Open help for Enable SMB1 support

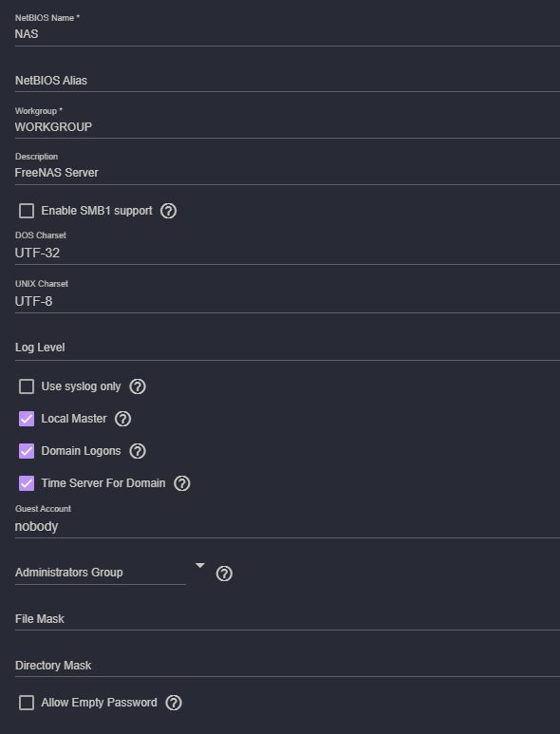point(168,211)
